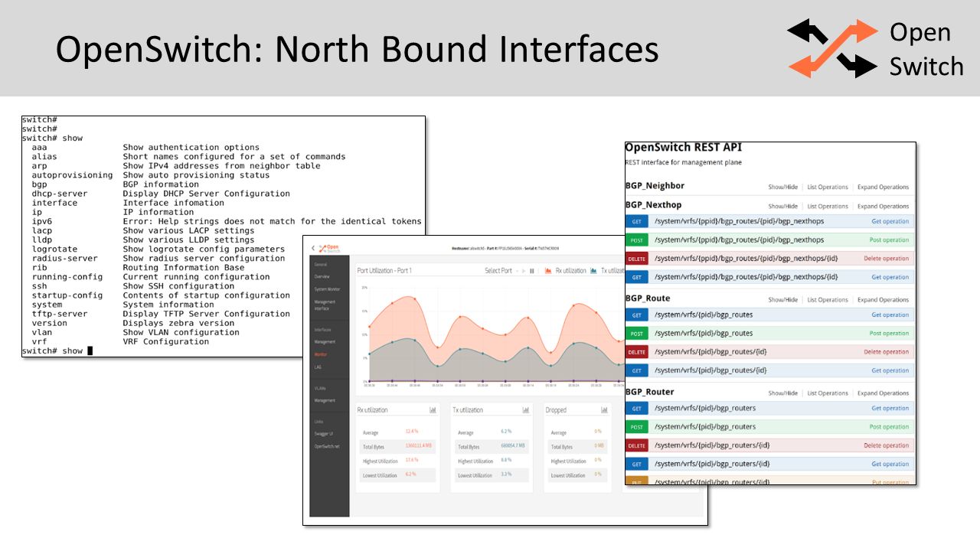Viewport: 980px width, 551px height.
Task: Toggle Show/Hide for BGP_Route
Action: [782, 300]
